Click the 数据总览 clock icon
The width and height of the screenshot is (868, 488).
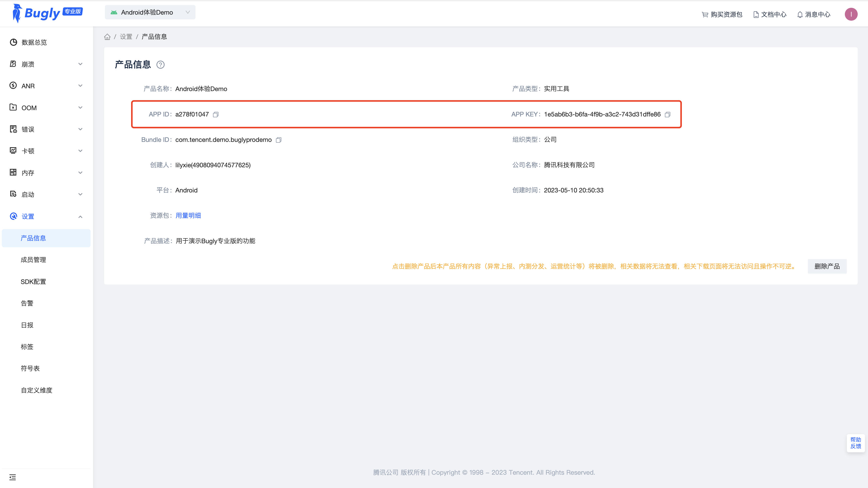pos(13,42)
